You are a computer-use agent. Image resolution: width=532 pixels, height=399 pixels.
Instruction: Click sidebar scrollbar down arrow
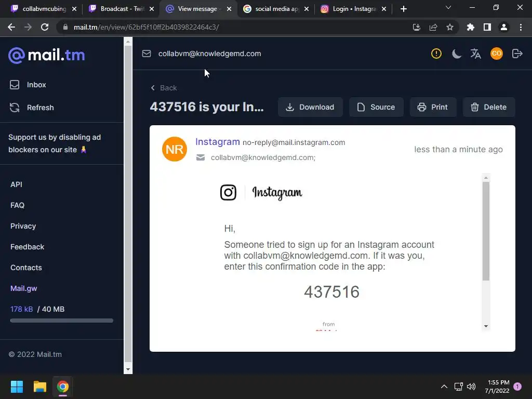[128, 369]
